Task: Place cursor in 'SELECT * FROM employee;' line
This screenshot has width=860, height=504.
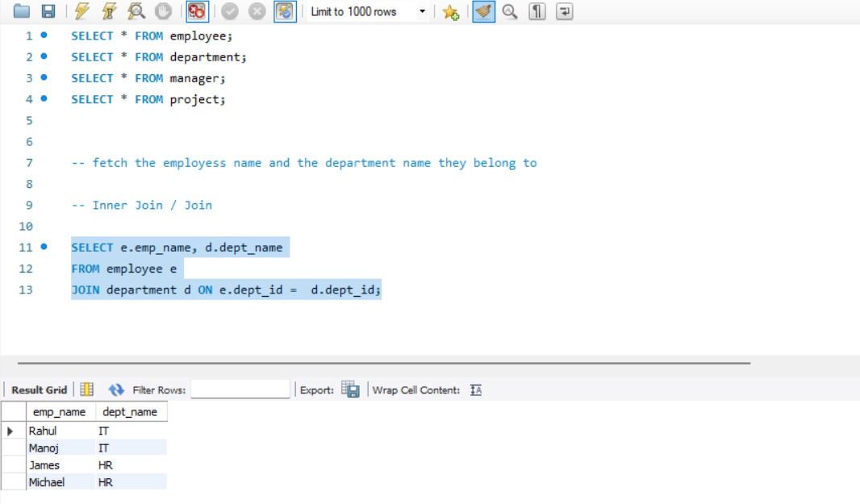Action: (x=152, y=36)
